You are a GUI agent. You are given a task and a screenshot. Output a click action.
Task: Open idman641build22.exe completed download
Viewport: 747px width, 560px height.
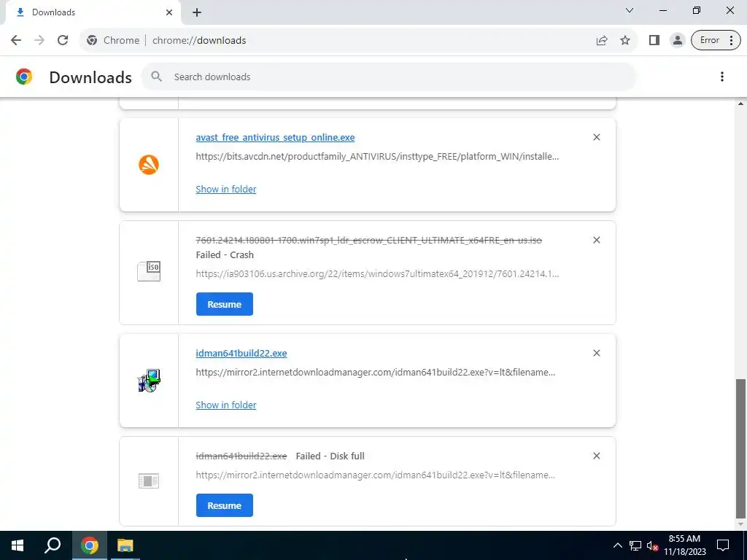241,354
